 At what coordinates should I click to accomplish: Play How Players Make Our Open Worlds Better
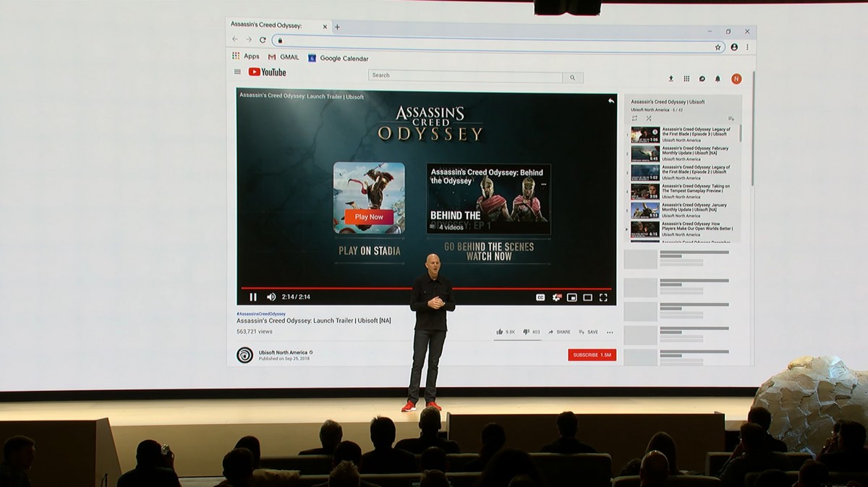681,229
